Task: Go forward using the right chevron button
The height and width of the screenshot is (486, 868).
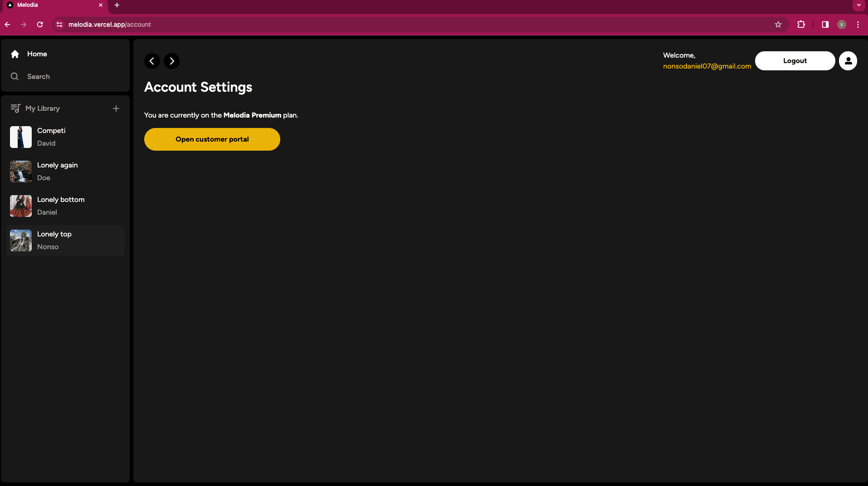Action: 171,61
